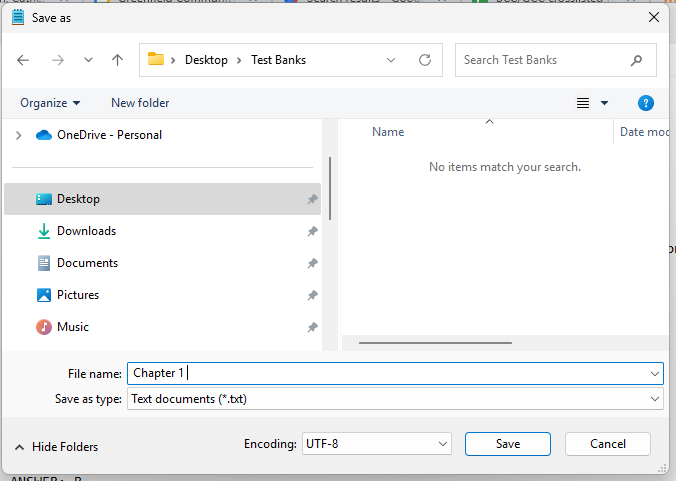Click the file list horizontal scrollbar
The image size is (676, 481).
[x=435, y=343]
